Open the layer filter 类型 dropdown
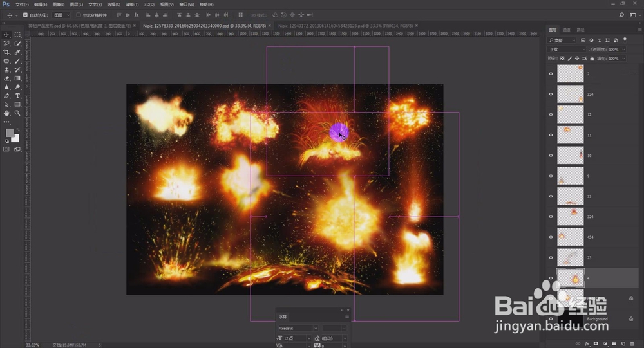Screen dimensions: 644x348 pos(562,41)
